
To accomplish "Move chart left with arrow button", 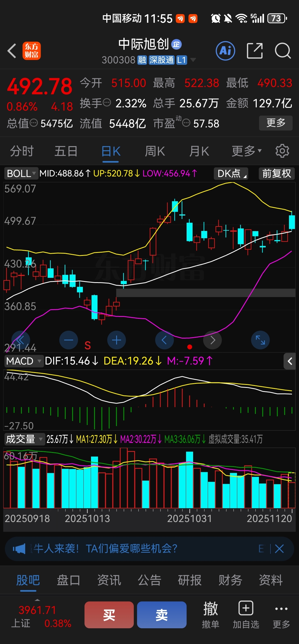I will [164, 340].
